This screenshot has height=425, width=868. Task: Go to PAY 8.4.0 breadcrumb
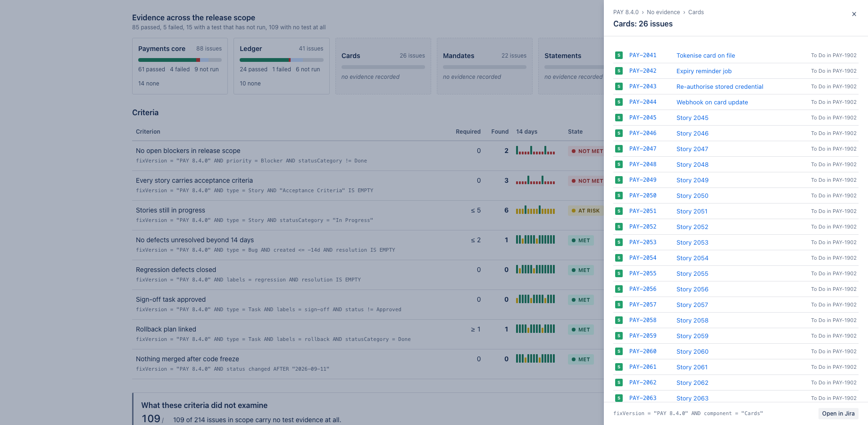coord(626,12)
